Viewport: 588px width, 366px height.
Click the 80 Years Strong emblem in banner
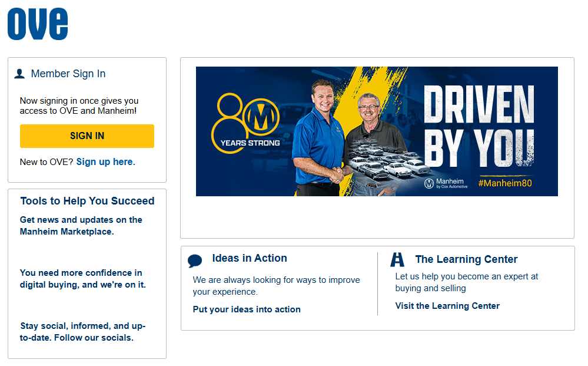pos(246,123)
